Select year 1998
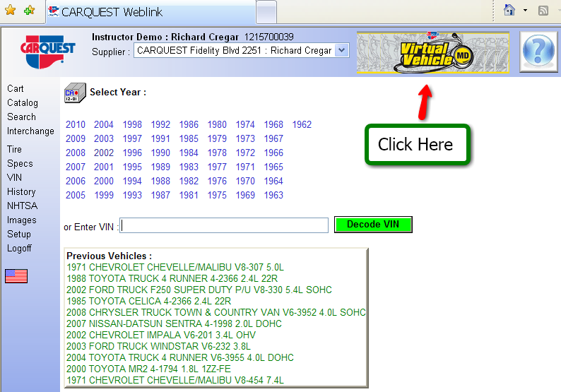This screenshot has width=561, height=392. click(x=132, y=124)
